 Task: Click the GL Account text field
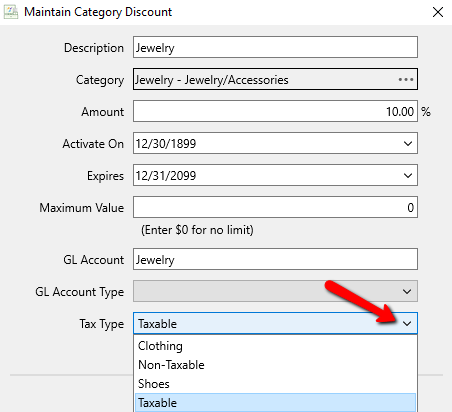275,259
